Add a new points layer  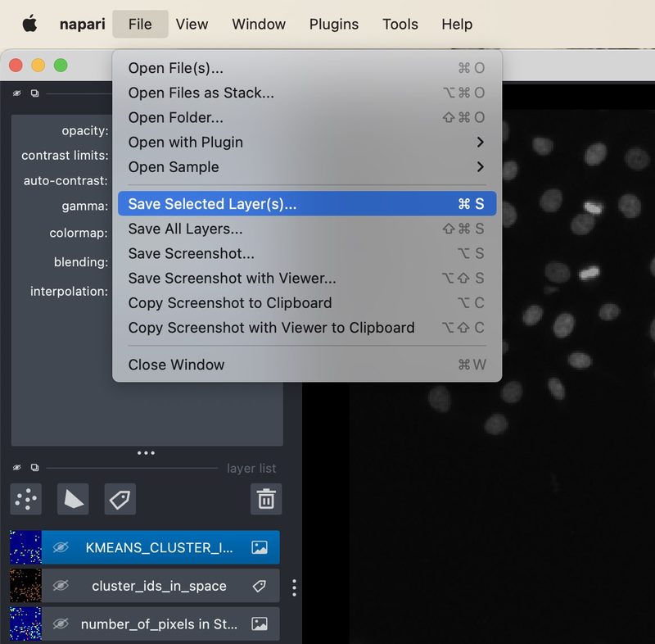click(26, 499)
